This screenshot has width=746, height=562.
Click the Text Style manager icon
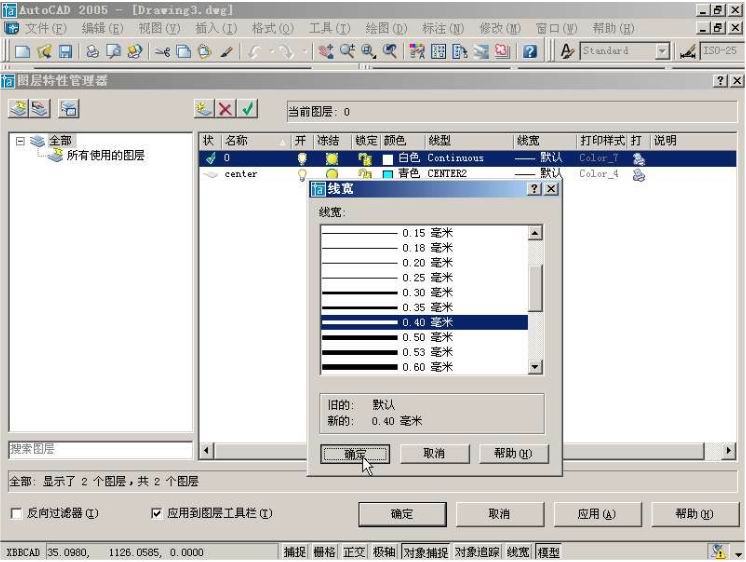pos(566,51)
